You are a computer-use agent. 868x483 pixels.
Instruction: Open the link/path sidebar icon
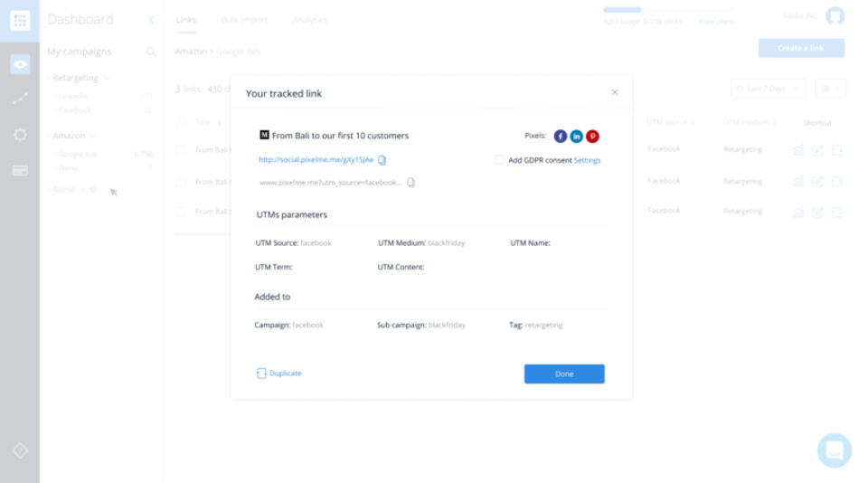(x=20, y=99)
